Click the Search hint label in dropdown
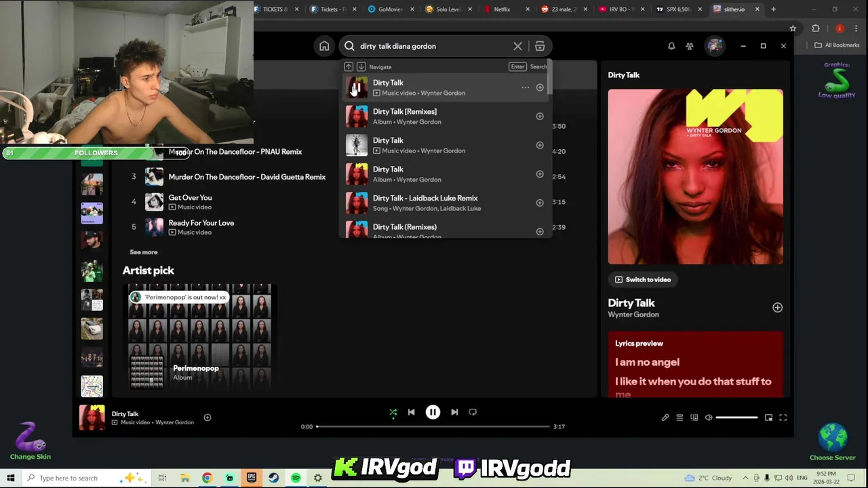The image size is (868, 488). (x=538, y=67)
